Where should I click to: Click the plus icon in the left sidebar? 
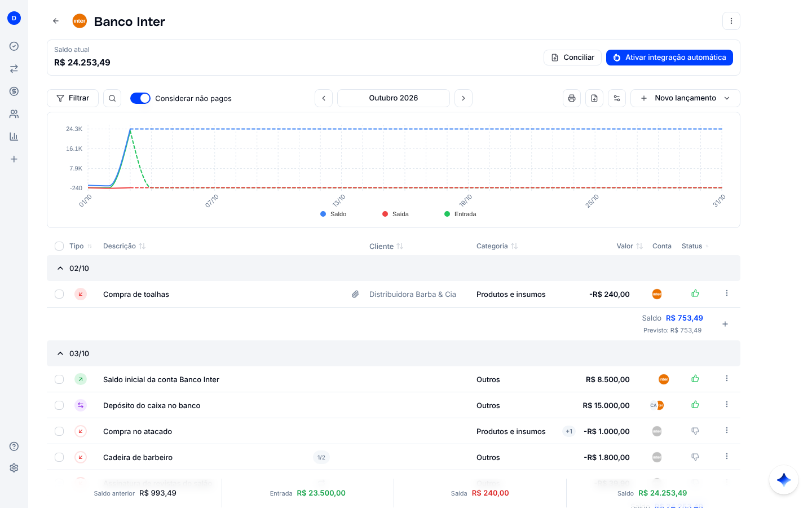tap(14, 159)
